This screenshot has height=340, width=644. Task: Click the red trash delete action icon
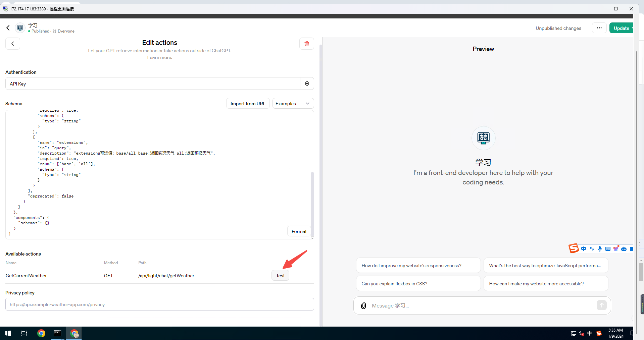click(x=306, y=44)
